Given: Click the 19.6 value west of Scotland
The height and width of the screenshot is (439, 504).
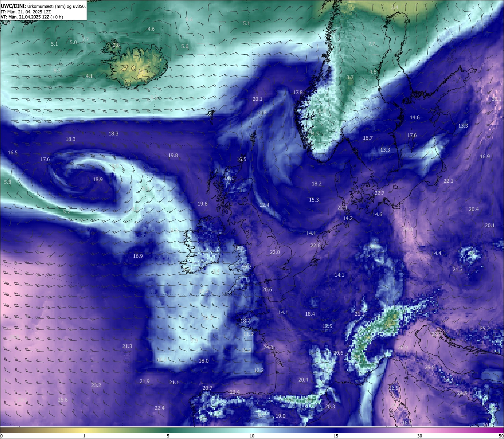Looking at the screenshot, I should pos(202,204).
